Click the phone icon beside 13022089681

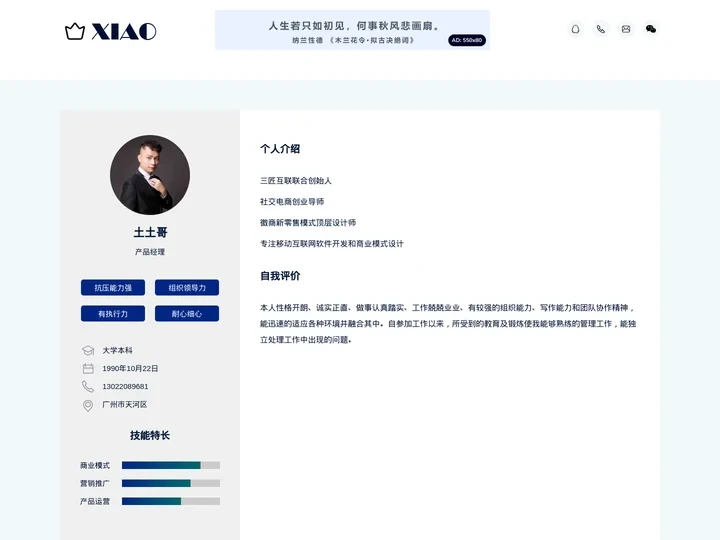coord(88,386)
